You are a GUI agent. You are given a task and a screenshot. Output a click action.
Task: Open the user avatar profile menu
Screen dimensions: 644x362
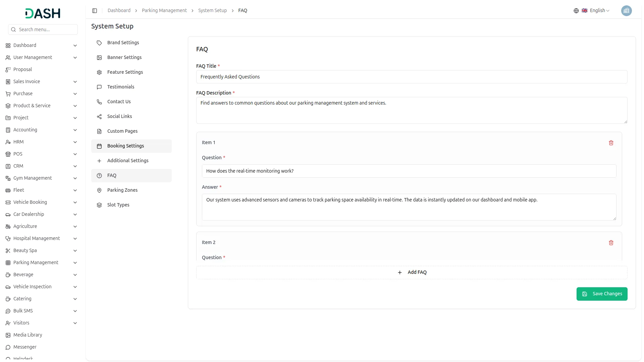(x=626, y=11)
